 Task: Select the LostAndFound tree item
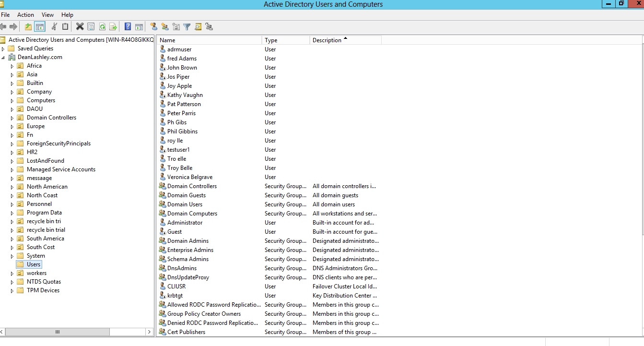coord(45,161)
